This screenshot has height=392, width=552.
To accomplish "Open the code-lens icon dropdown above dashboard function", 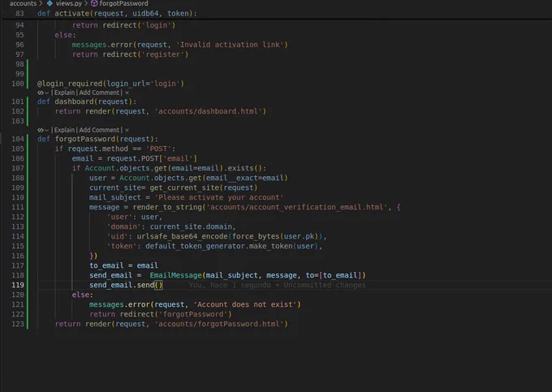I will [x=43, y=93].
